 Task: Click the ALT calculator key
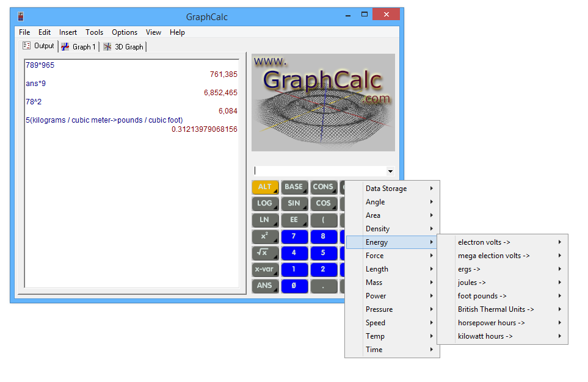click(x=265, y=187)
